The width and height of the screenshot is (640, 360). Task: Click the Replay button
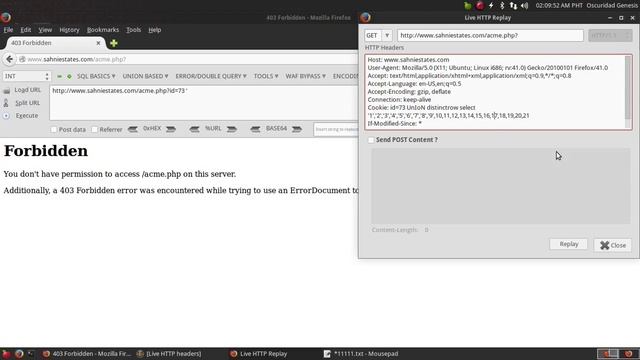tap(569, 244)
